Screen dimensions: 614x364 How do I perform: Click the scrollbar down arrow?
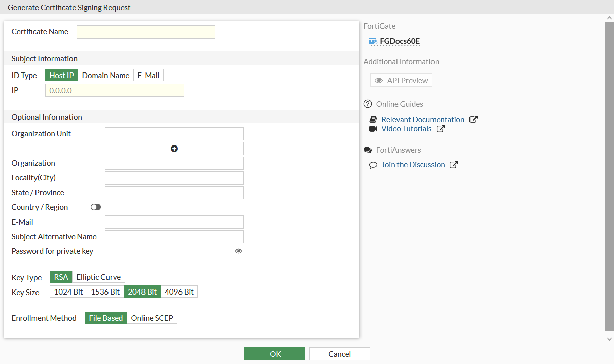609,339
